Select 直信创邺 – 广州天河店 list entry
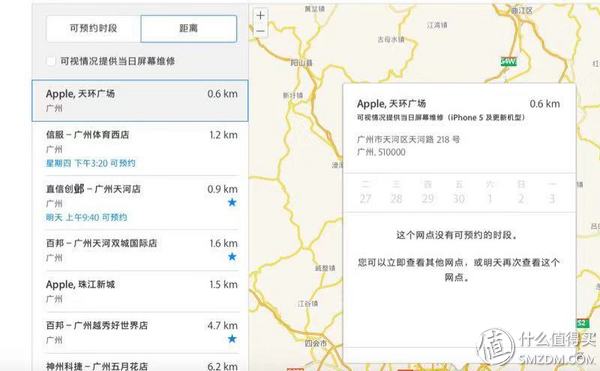The image size is (600, 371). (x=140, y=203)
